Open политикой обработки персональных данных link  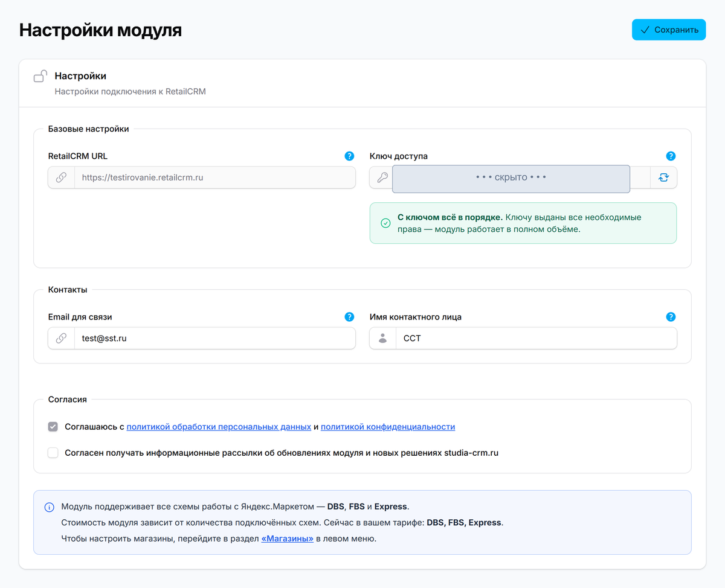[219, 427]
